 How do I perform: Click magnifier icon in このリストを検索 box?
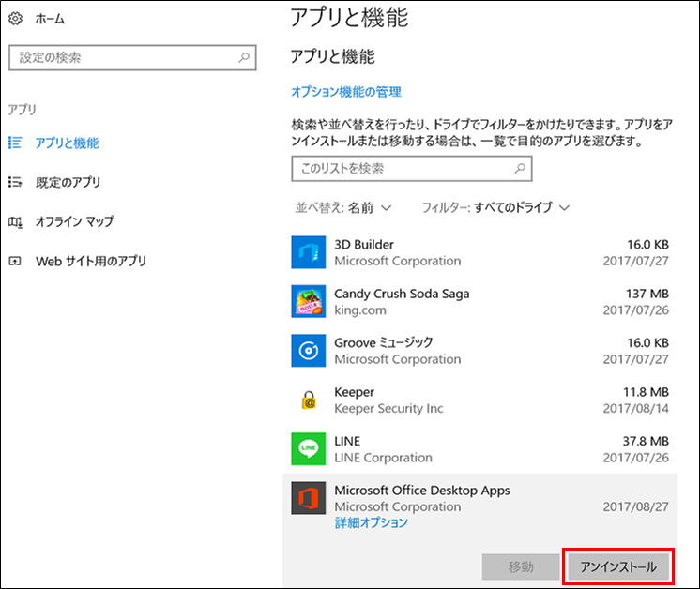tap(520, 169)
